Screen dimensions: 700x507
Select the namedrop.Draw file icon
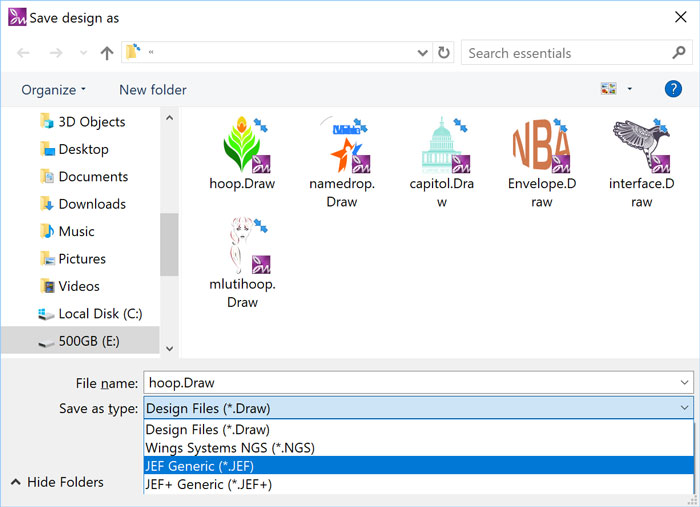click(341, 147)
